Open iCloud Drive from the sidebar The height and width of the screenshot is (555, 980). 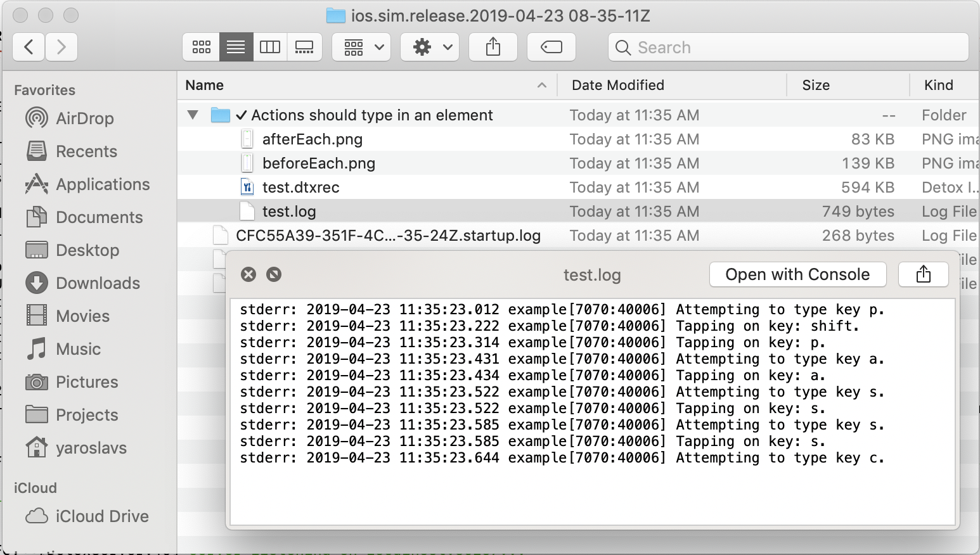(x=101, y=516)
